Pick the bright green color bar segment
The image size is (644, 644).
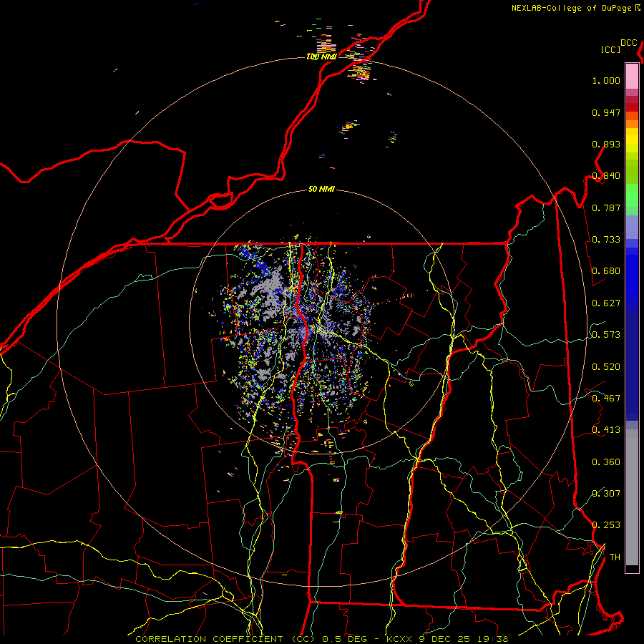tap(632, 195)
